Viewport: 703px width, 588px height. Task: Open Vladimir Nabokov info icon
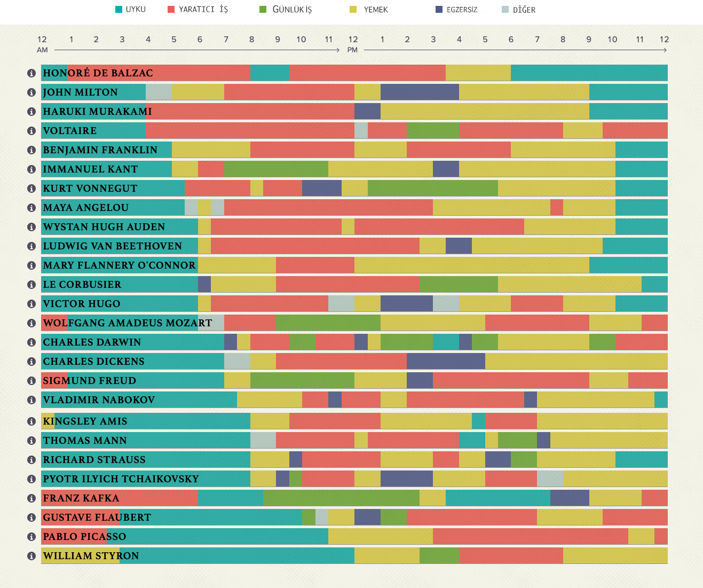click(31, 400)
